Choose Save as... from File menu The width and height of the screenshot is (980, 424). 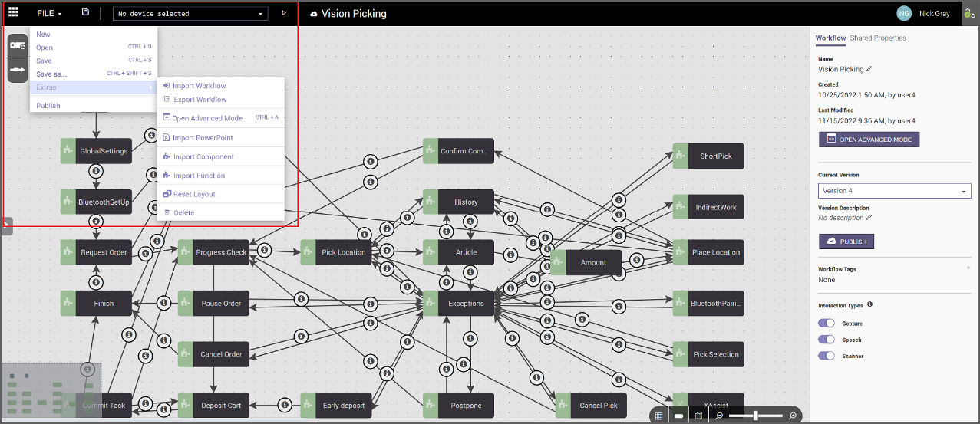click(x=94, y=74)
